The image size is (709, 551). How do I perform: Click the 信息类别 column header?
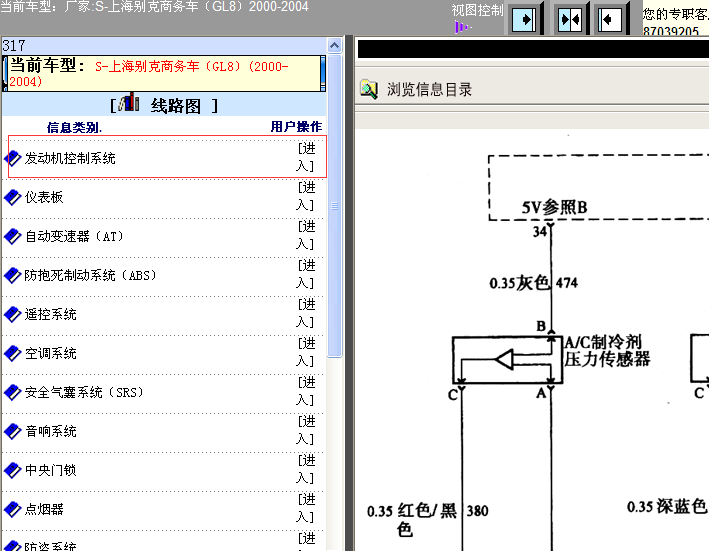[74, 127]
